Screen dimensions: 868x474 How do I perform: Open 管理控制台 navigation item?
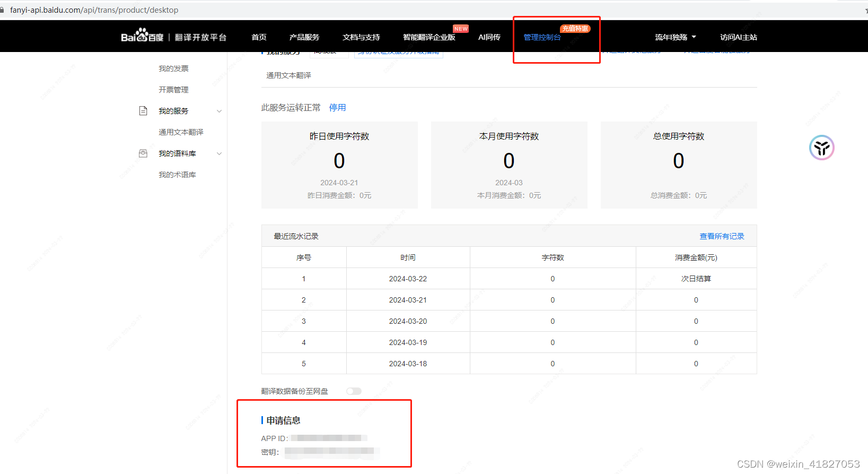tap(542, 37)
